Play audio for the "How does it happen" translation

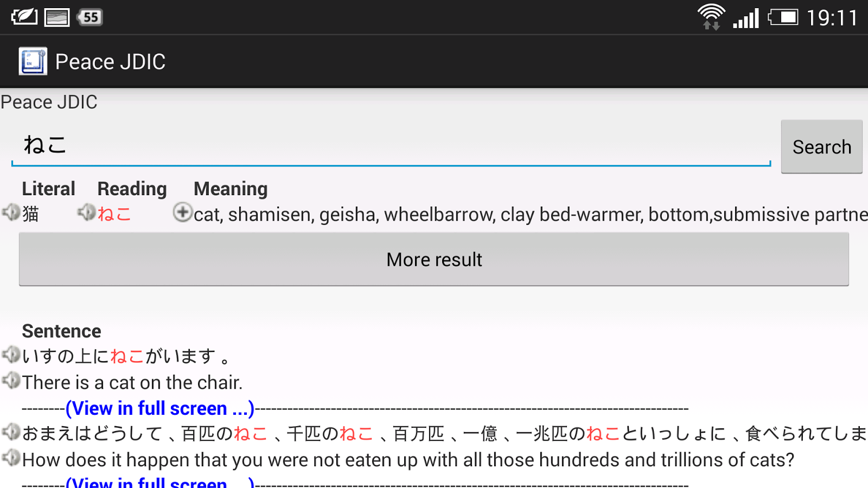[10, 457]
